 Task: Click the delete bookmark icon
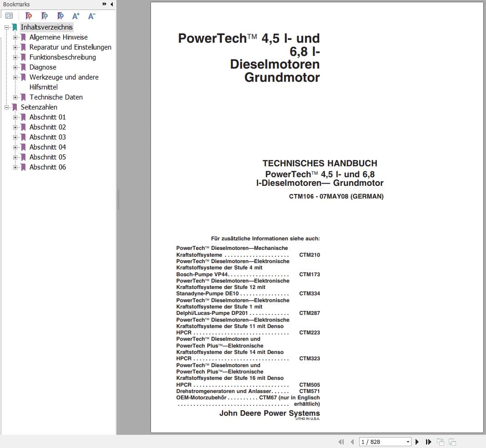point(29,15)
